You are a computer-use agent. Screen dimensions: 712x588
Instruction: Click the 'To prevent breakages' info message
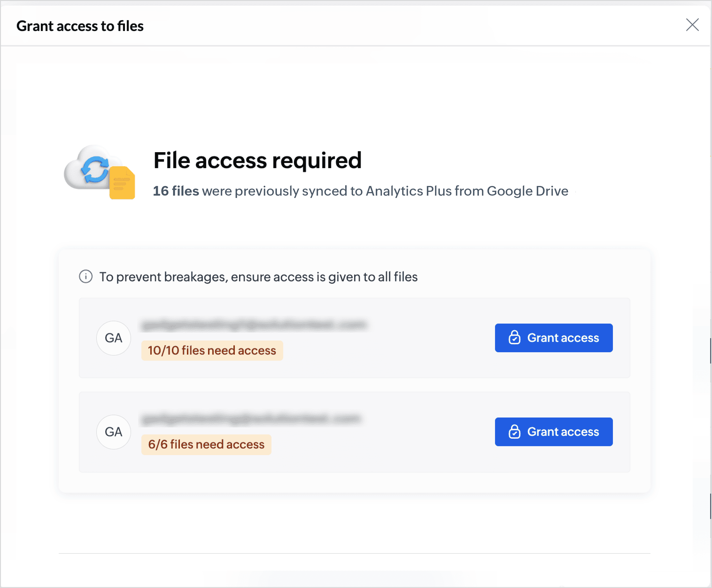tap(258, 277)
